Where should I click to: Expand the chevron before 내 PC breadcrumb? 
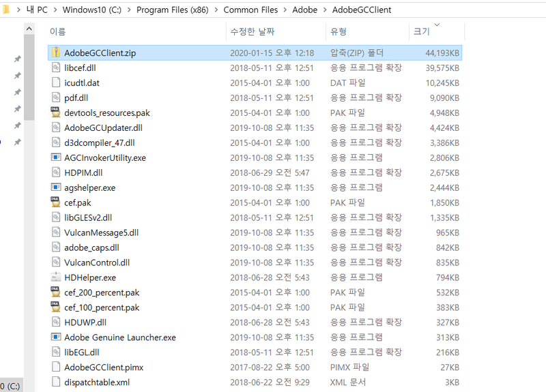click(18, 10)
